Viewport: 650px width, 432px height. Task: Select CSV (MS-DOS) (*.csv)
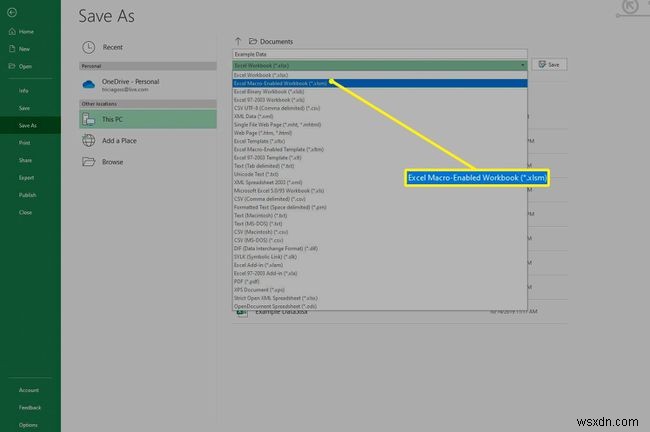coord(379,240)
